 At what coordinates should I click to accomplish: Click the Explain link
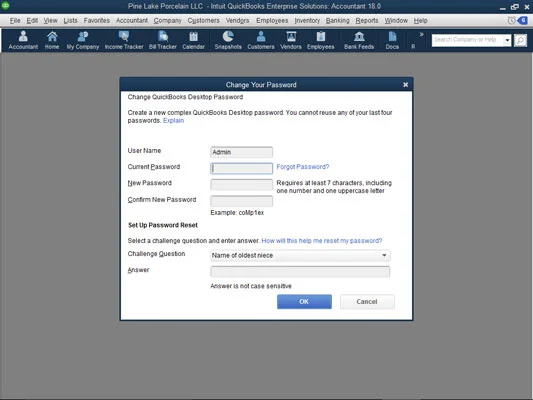coord(173,121)
